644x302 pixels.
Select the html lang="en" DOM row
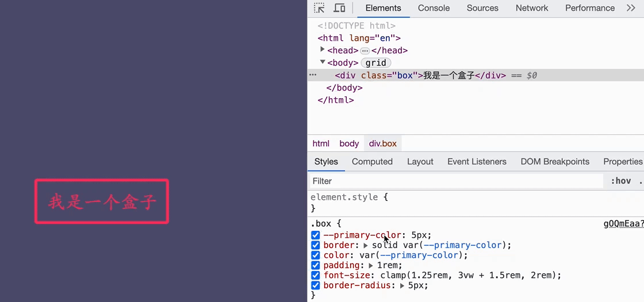click(359, 38)
